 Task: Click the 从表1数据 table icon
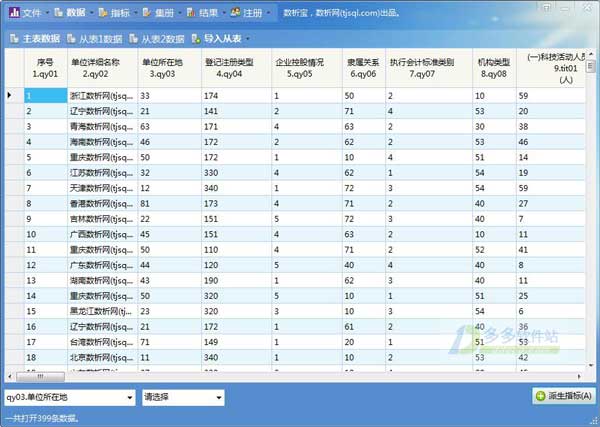[72, 39]
